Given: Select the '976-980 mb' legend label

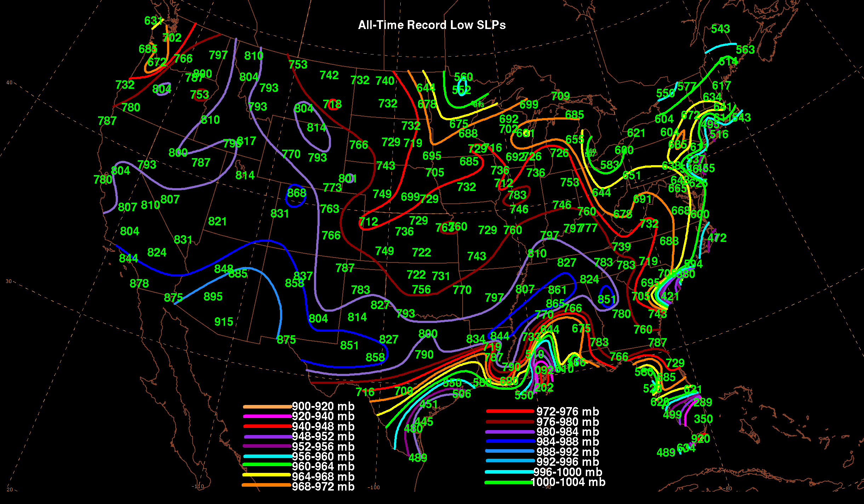Looking at the screenshot, I should click(567, 422).
